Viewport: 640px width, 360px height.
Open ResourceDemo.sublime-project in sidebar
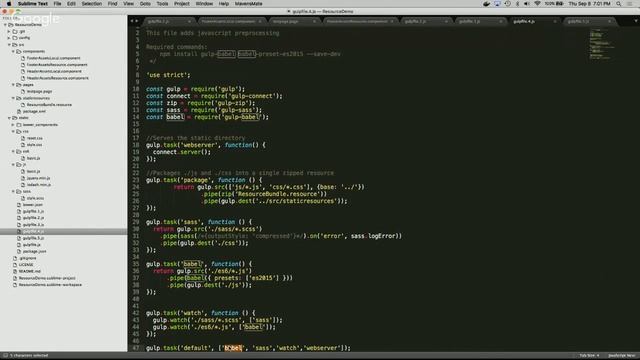pyautogui.click(x=47, y=278)
